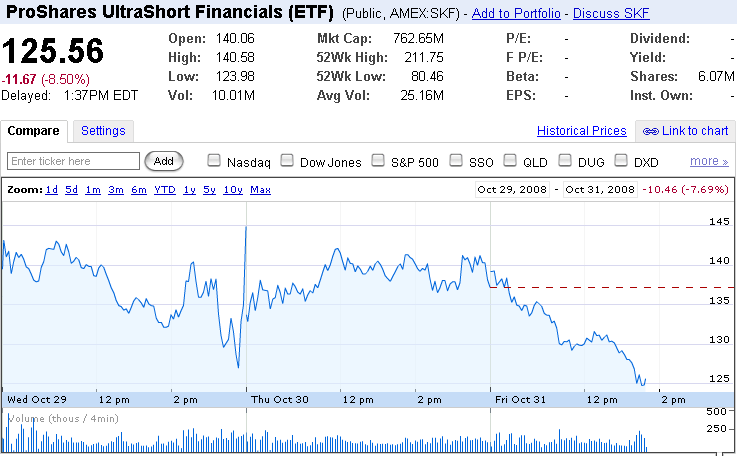Viewport: 737px width, 456px height.
Task: Expand more comparison tickers
Action: tap(709, 161)
